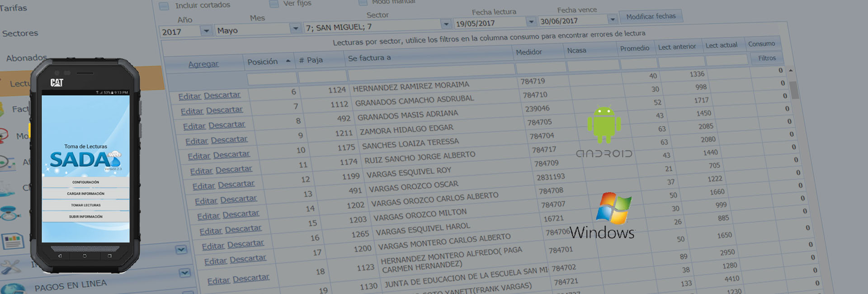Click the filter field under Ncasa
This screenshot has width=868, height=294.
593,66
